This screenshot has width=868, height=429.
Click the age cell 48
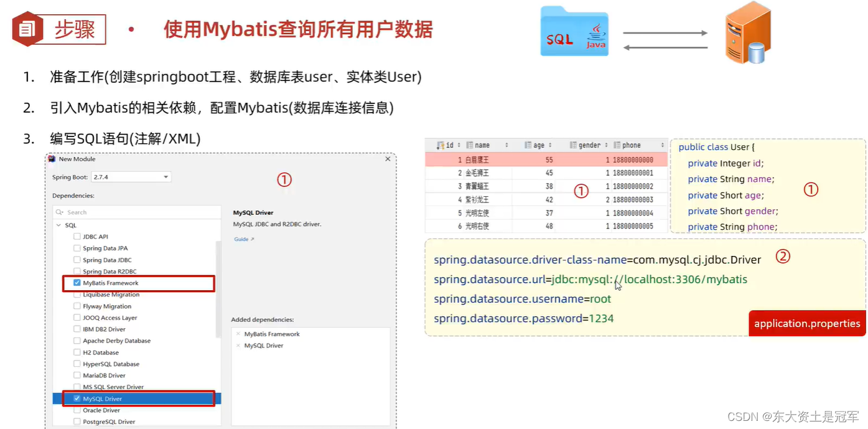pyautogui.click(x=549, y=226)
